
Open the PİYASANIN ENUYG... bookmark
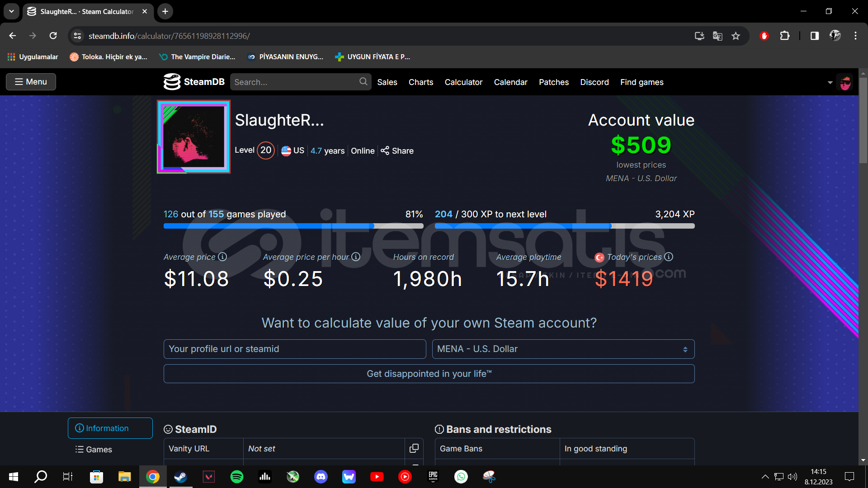pyautogui.click(x=285, y=56)
